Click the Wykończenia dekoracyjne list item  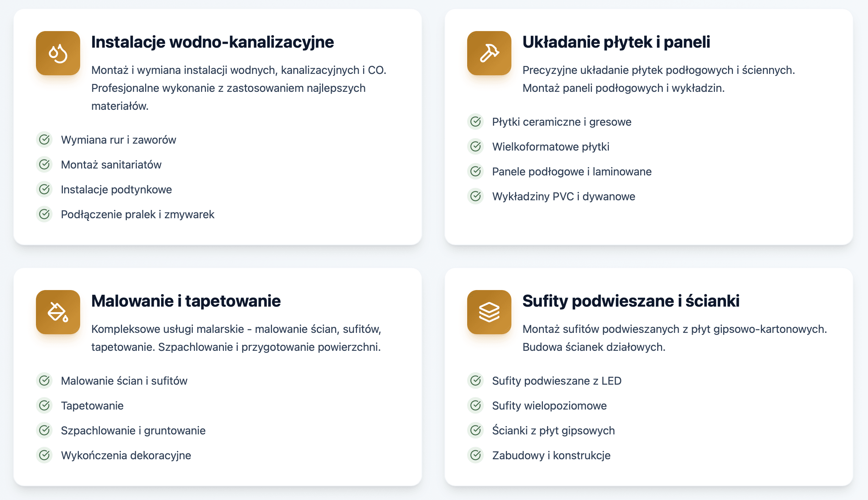tap(126, 455)
